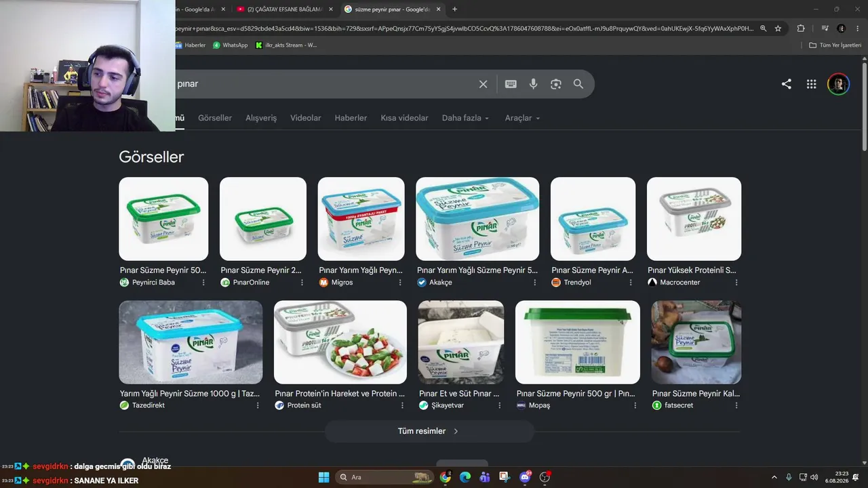Viewport: 868px width, 488px height.
Task: Switch to the Kısa videolar tab
Action: pyautogui.click(x=404, y=118)
